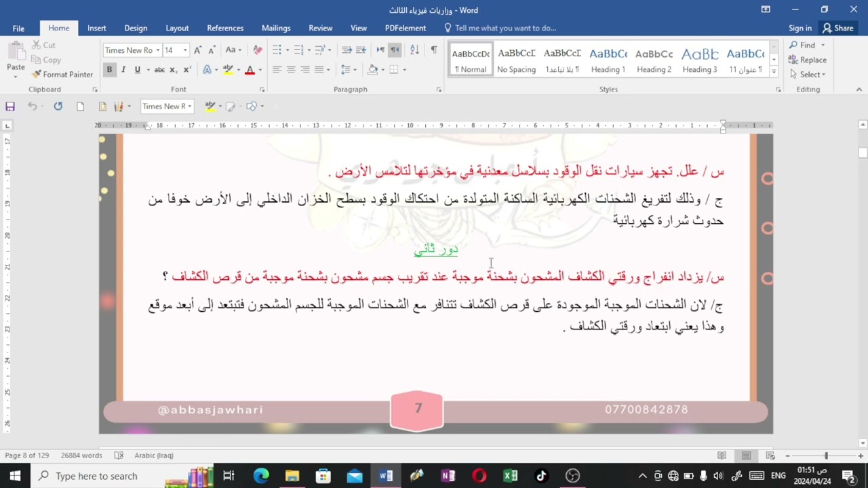
Task: Open the File menu
Action: (18, 28)
